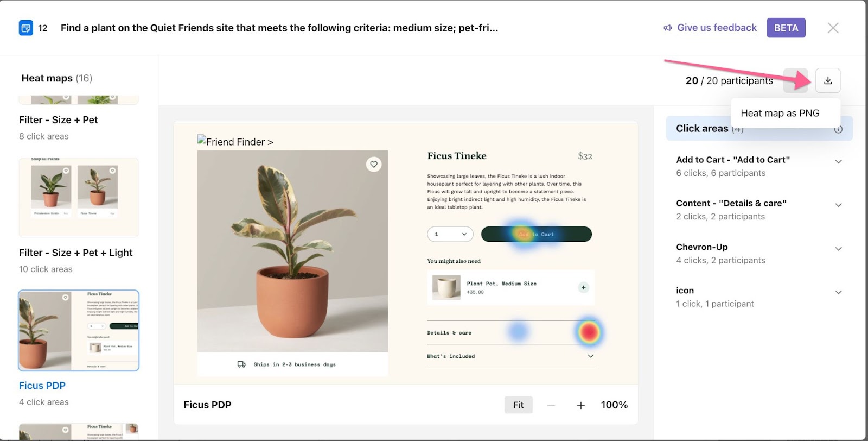Select the Filter - Size + Pet + Light thumbnail
The width and height of the screenshot is (868, 441).
tap(79, 197)
